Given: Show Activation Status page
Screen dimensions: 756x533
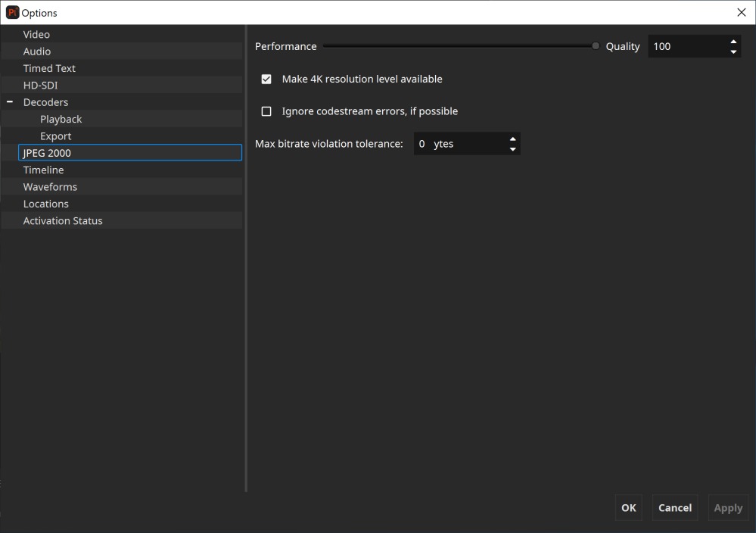Looking at the screenshot, I should pos(63,221).
